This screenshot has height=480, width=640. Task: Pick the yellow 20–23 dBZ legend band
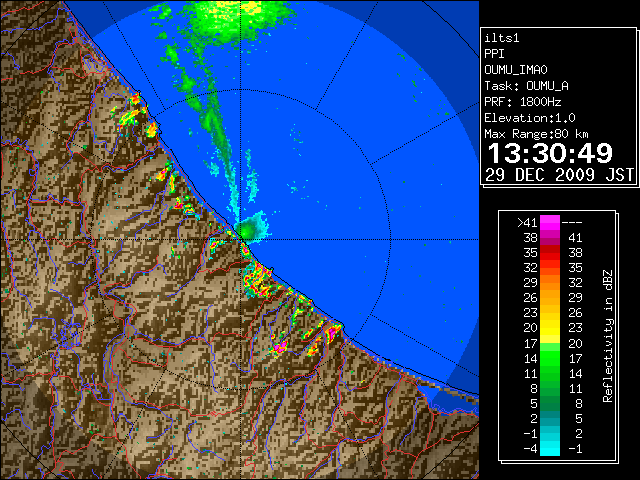(550, 328)
